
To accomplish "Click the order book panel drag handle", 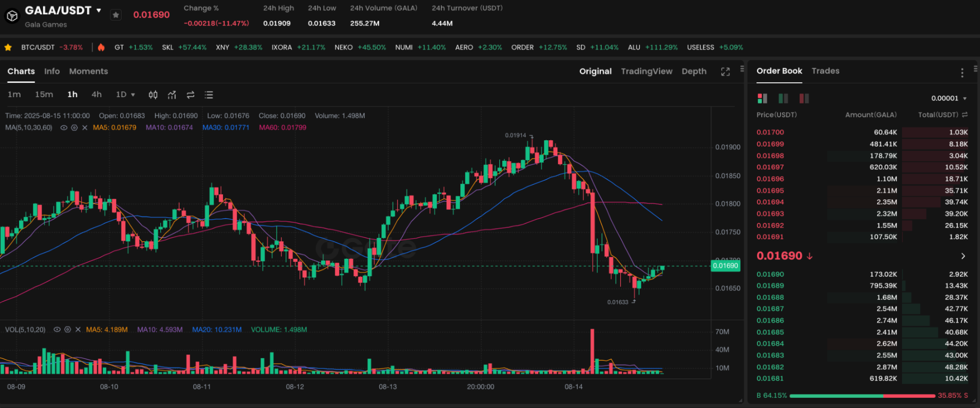I will [x=976, y=69].
